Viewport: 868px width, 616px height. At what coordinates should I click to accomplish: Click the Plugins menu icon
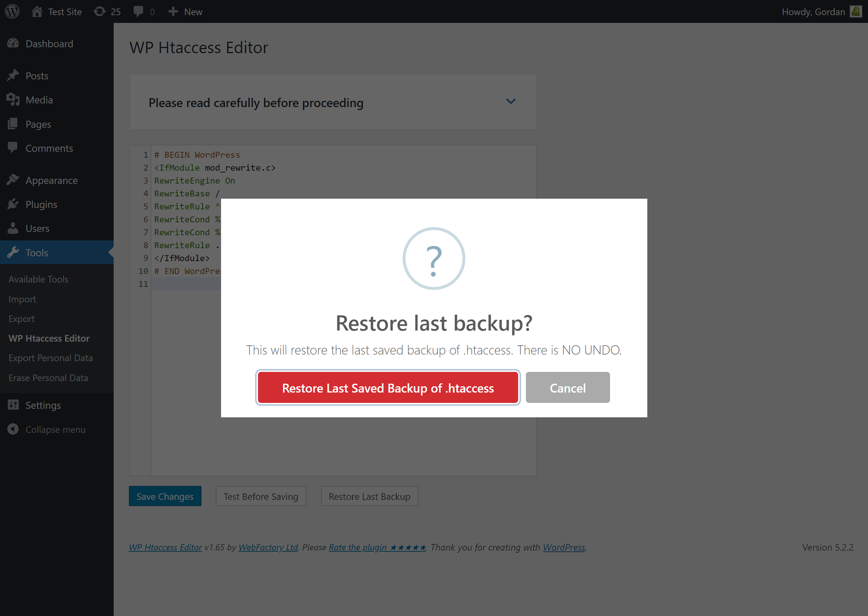pos(13,204)
